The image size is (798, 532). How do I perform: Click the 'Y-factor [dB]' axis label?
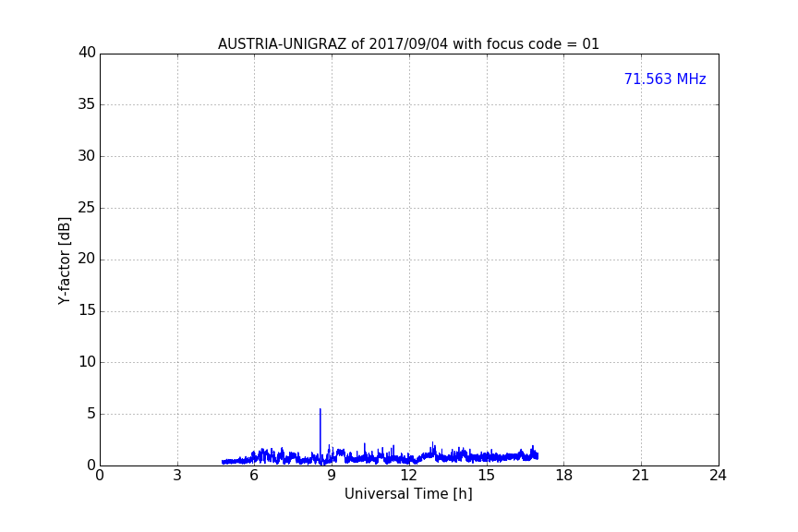click(64, 260)
